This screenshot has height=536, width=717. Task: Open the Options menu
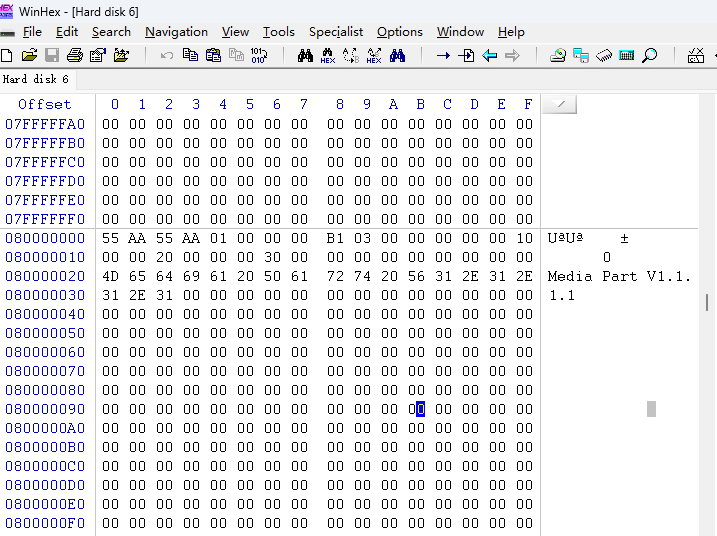400,32
